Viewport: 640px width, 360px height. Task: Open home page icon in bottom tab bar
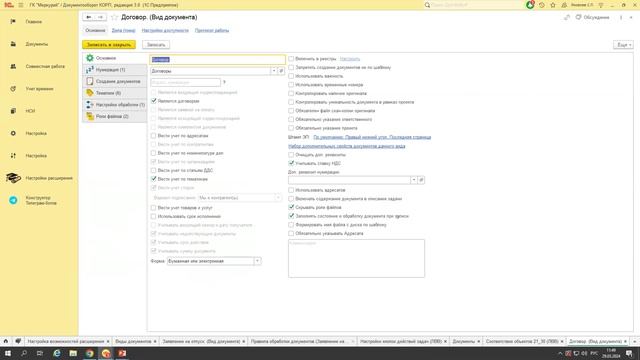(6, 341)
